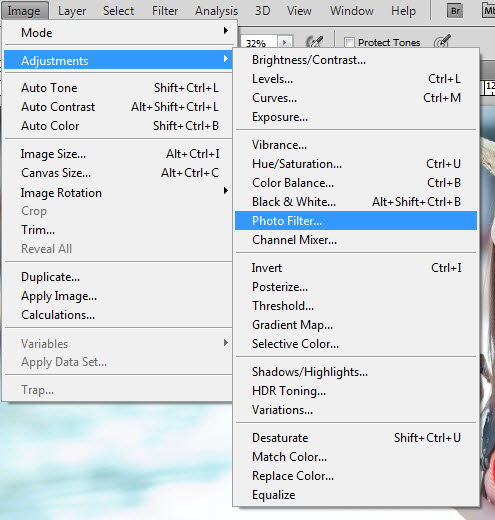Choose Auto Color
Viewport: 495px width, 520px height.
[118, 126]
